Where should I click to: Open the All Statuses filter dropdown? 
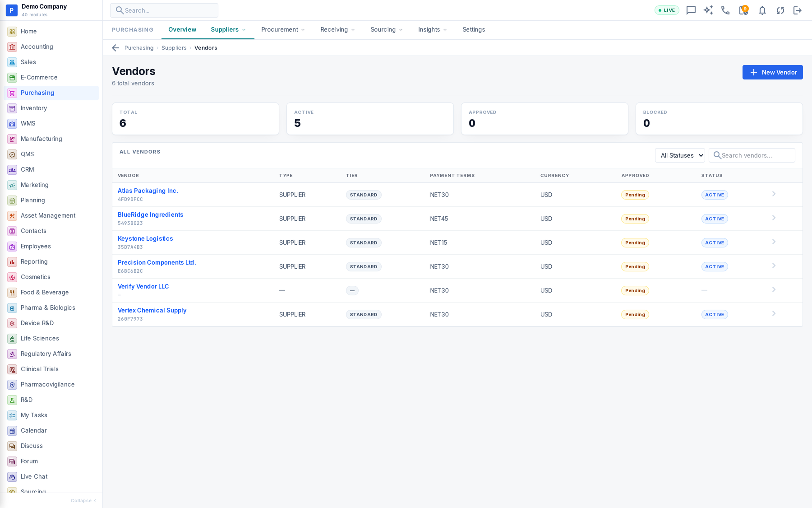pos(680,155)
